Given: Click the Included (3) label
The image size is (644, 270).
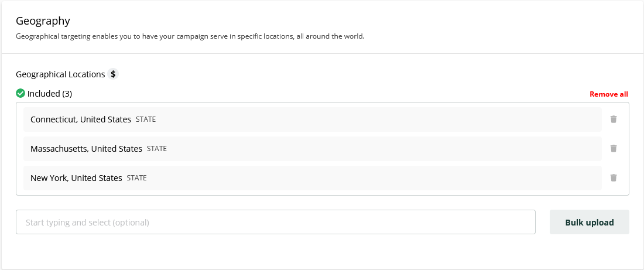Looking at the screenshot, I should [50, 94].
